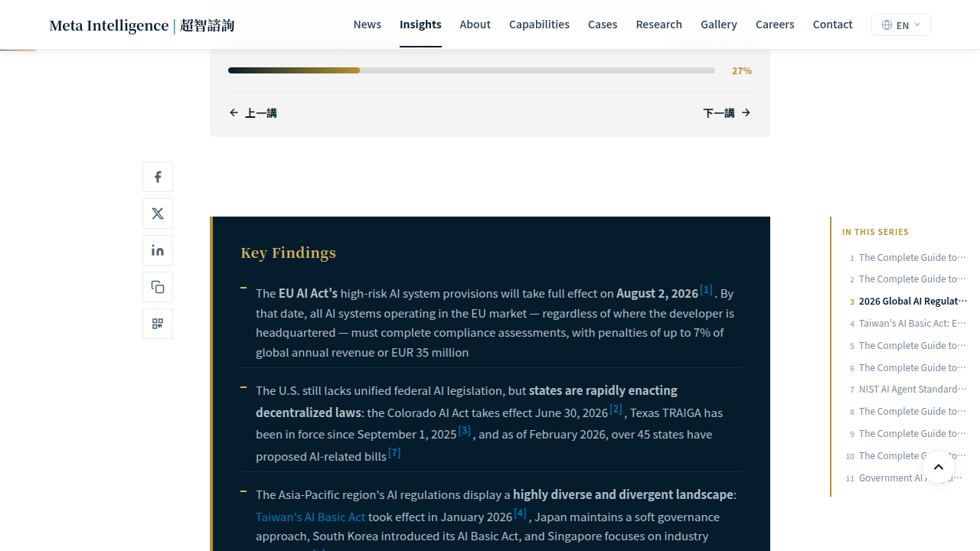Viewport: 980px width, 551px height.
Task: Open footnote reference [4] after January 2026
Action: click(x=520, y=514)
